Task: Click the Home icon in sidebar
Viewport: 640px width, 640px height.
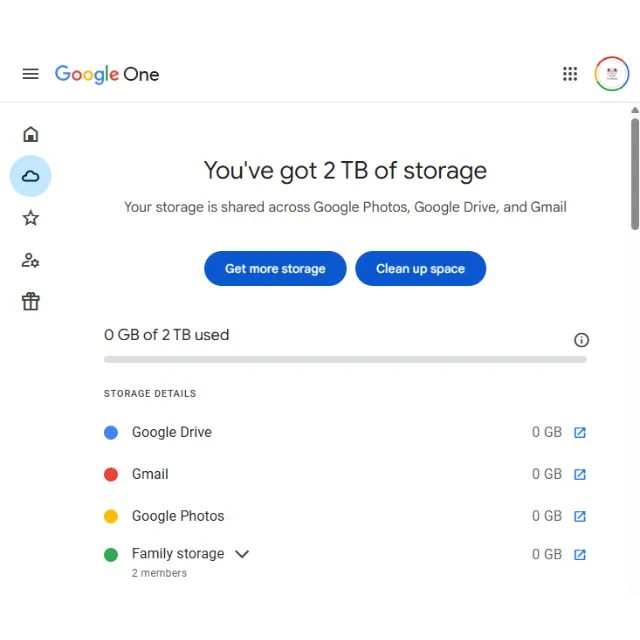Action: pos(31,134)
